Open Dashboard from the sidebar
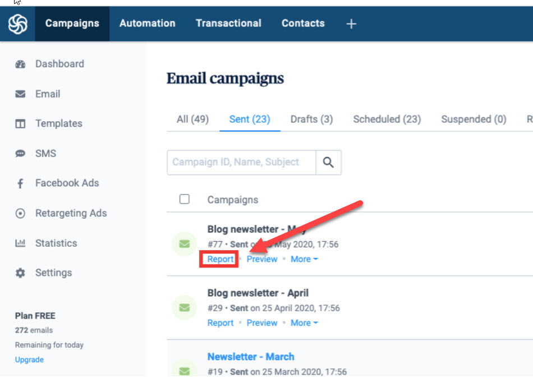The width and height of the screenshot is (533, 392). pos(59,64)
